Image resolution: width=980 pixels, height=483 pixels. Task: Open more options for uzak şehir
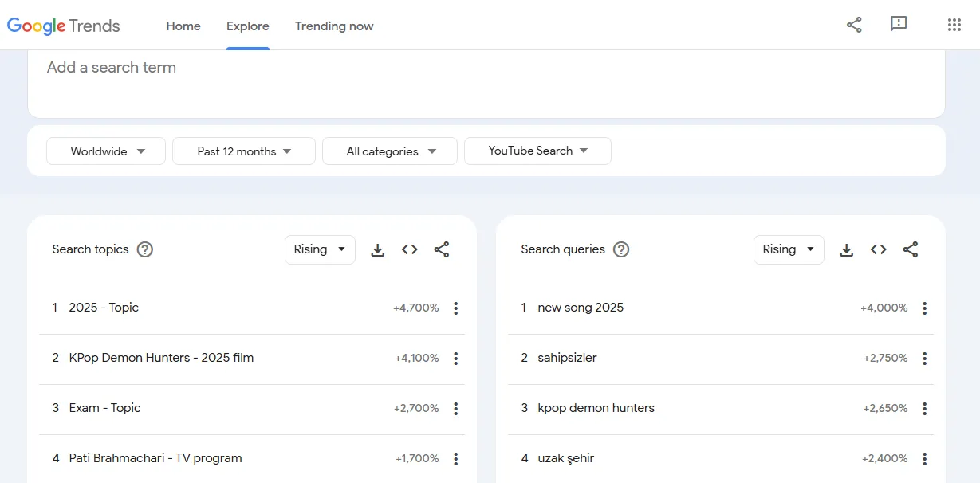click(925, 459)
